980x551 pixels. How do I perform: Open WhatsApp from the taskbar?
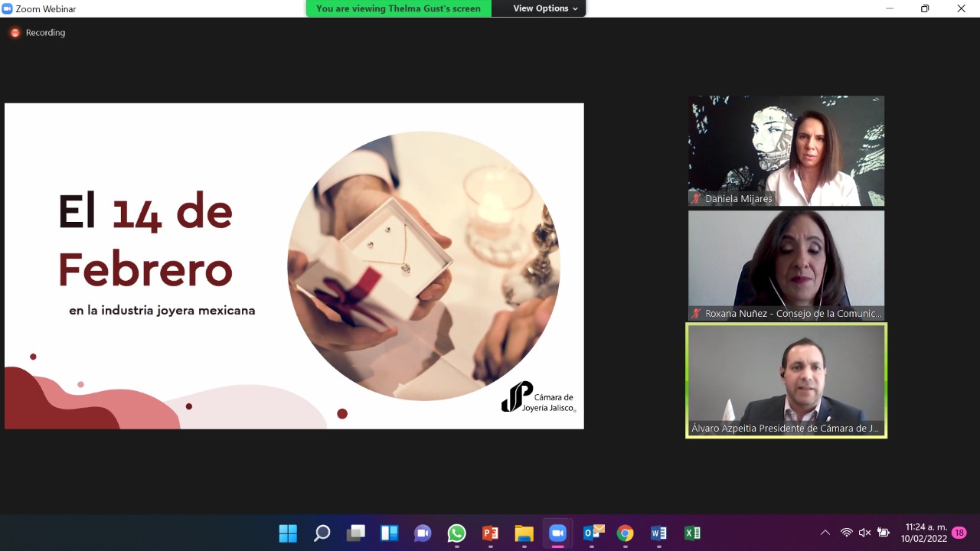click(x=456, y=533)
